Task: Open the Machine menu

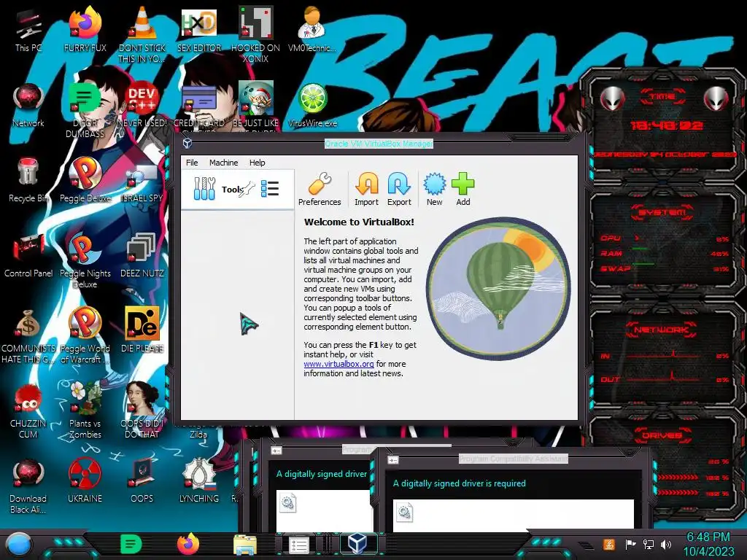Action: point(223,163)
